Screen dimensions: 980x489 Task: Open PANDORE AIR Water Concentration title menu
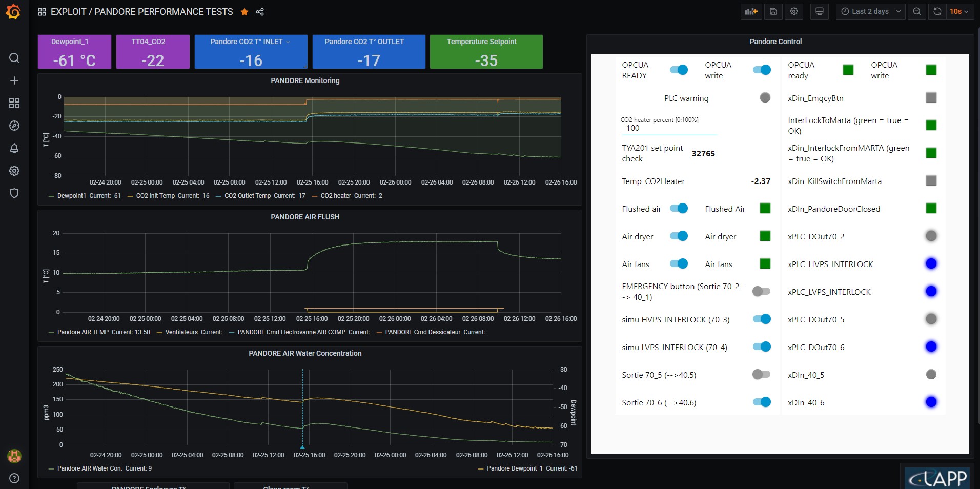click(x=305, y=353)
